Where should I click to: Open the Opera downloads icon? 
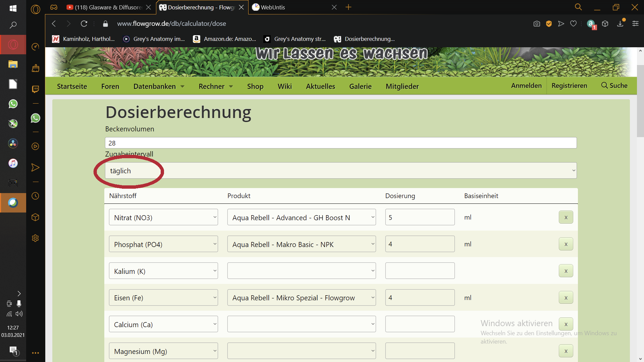click(620, 23)
